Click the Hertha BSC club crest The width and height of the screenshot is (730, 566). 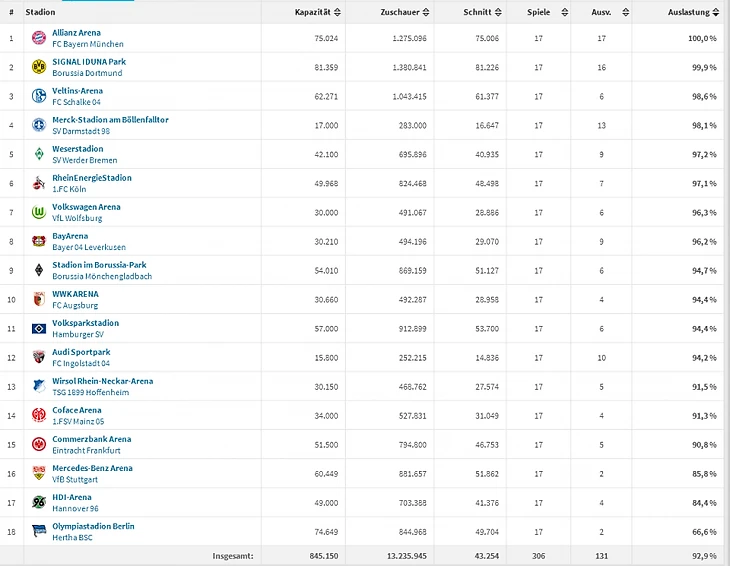tap(38, 531)
